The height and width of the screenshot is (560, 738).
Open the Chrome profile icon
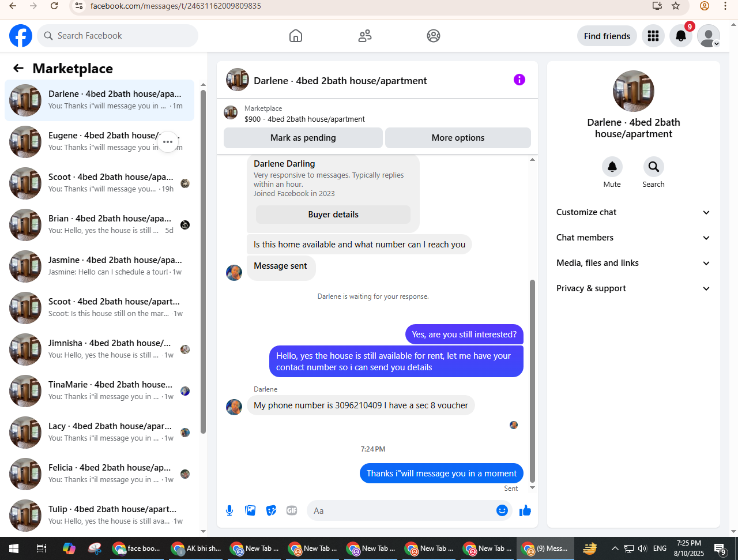[x=705, y=6]
